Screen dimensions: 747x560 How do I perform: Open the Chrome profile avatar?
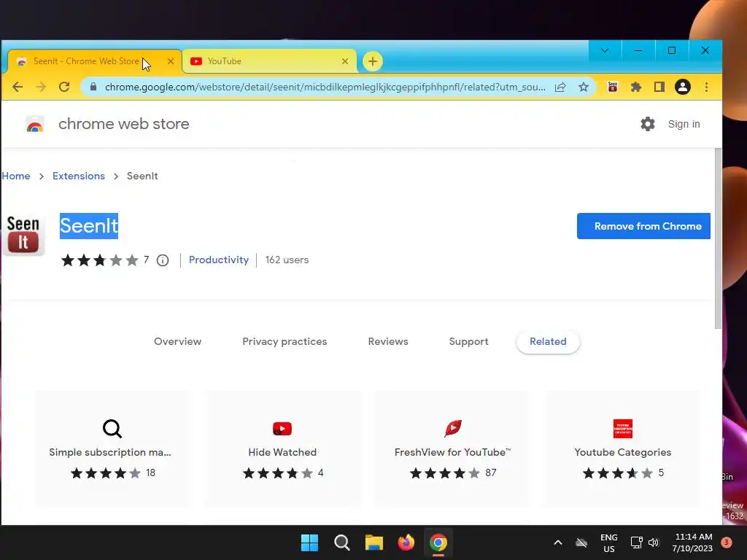683,87
